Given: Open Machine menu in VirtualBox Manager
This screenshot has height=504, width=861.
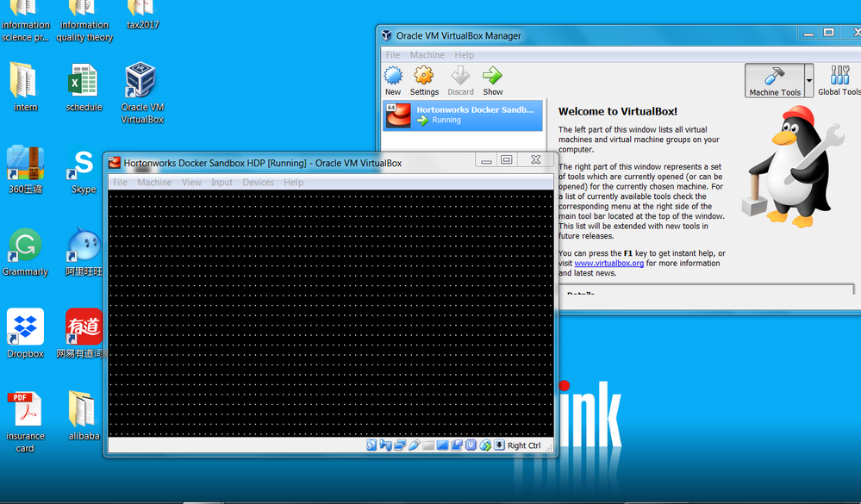Looking at the screenshot, I should [427, 55].
